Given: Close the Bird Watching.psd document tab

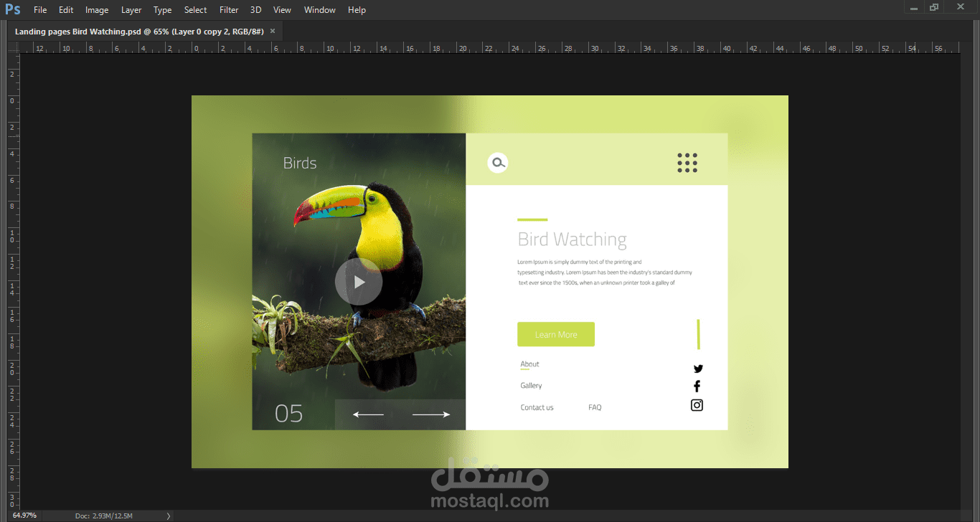Looking at the screenshot, I should [x=273, y=32].
